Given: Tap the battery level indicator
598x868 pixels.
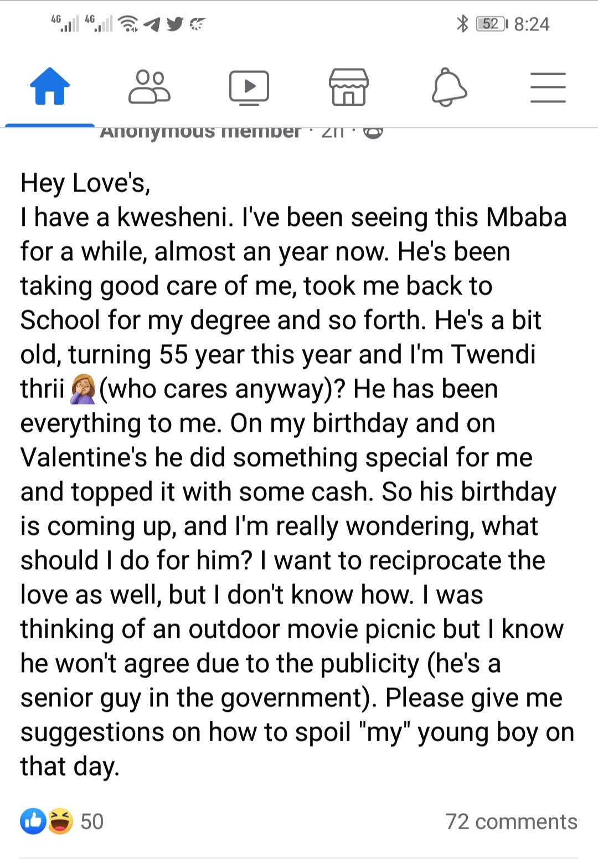Looking at the screenshot, I should 491,24.
